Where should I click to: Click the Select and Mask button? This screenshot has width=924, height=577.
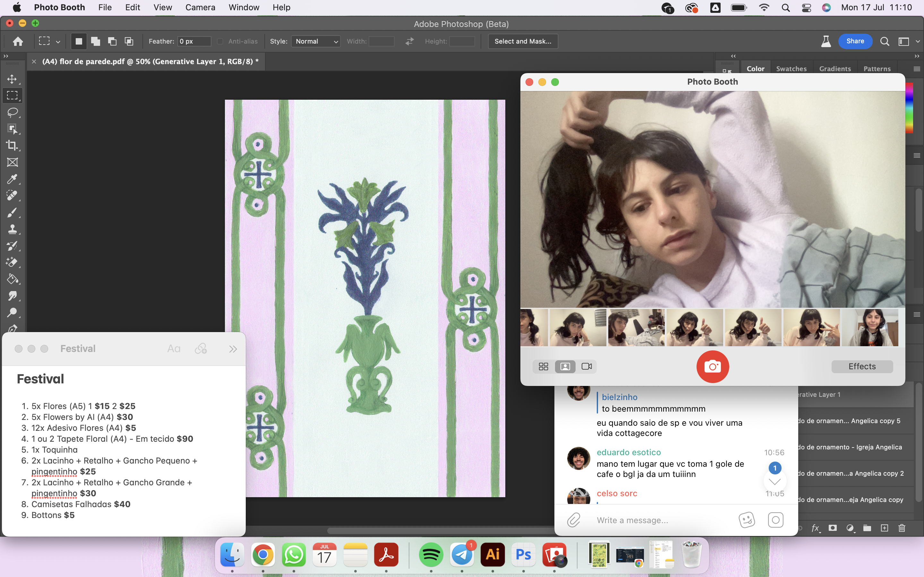pos(523,41)
